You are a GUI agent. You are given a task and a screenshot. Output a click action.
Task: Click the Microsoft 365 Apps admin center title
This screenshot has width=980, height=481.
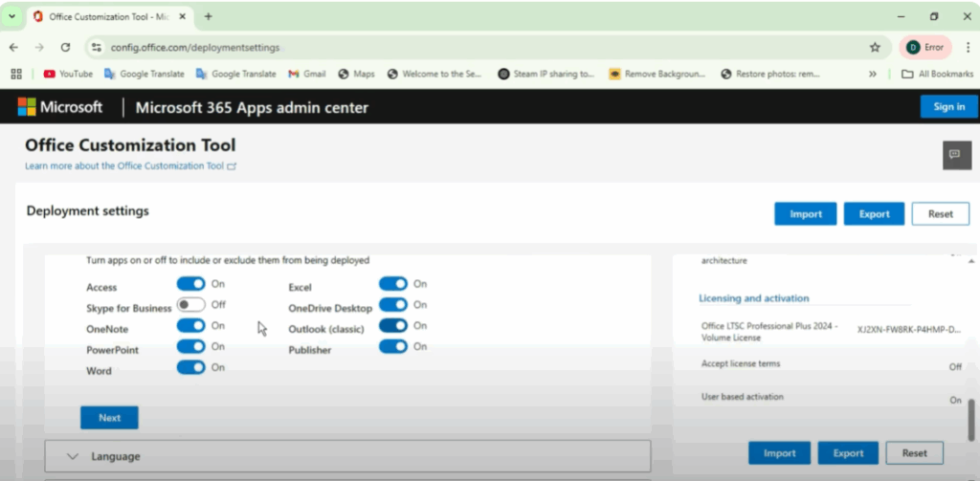click(252, 107)
